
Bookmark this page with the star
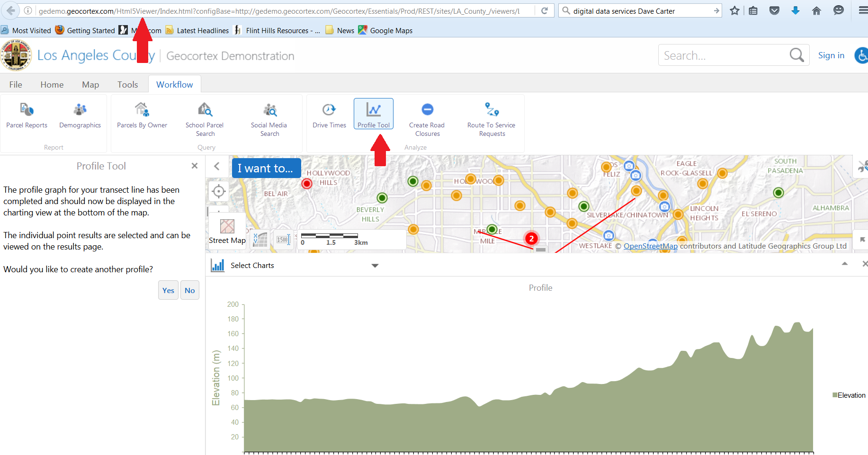(734, 10)
